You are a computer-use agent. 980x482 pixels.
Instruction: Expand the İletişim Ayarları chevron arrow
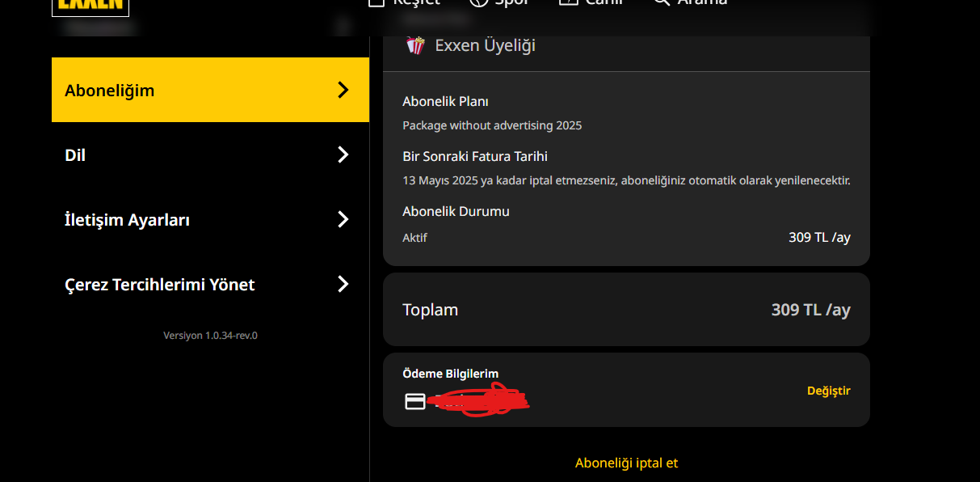(343, 219)
